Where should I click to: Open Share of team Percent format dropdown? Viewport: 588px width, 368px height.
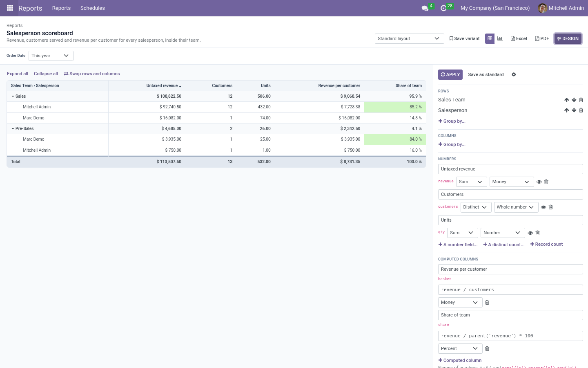[x=460, y=348]
